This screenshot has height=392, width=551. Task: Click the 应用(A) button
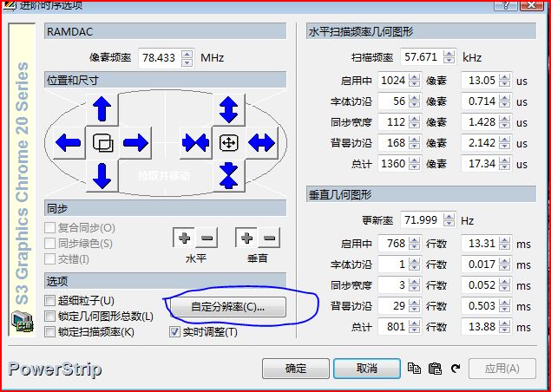(502, 368)
